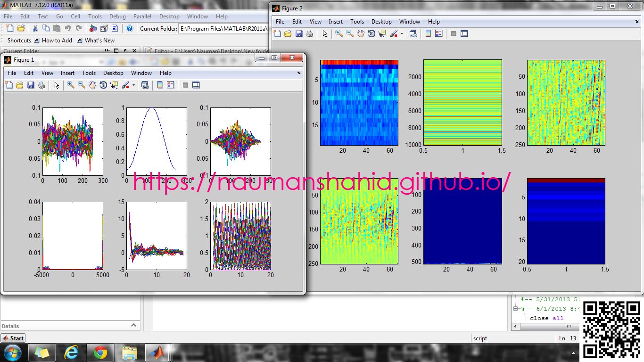
Task: Click the Shortcuts label in shortcuts bar
Action: [x=19, y=41]
